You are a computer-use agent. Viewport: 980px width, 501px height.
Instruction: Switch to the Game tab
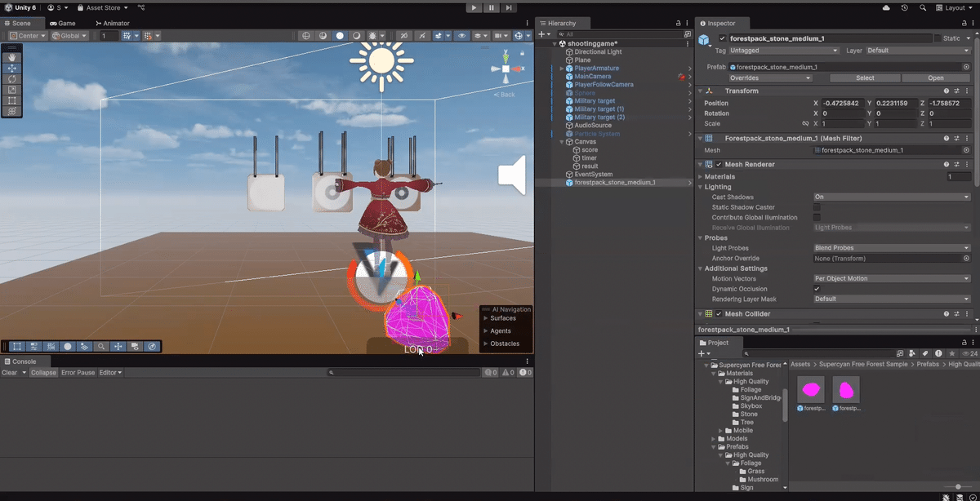pos(65,23)
